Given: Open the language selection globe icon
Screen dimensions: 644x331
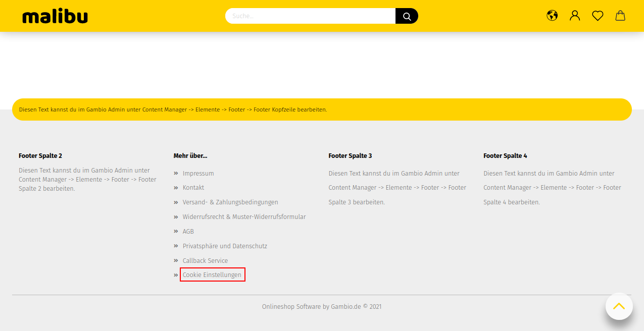Looking at the screenshot, I should click(x=552, y=16).
